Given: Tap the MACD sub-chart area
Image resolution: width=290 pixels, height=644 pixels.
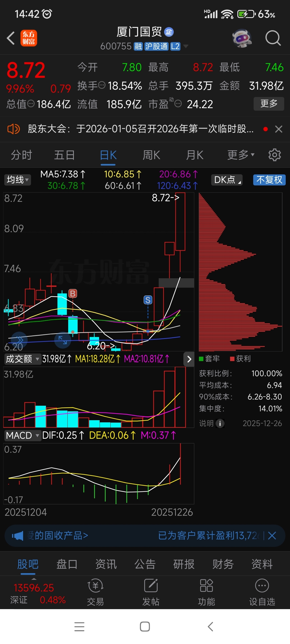Looking at the screenshot, I should (99, 474).
